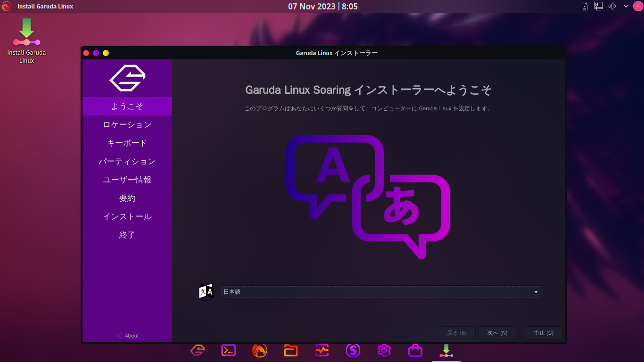
Task: Click the yellow window button in titlebar
Action: (106, 53)
